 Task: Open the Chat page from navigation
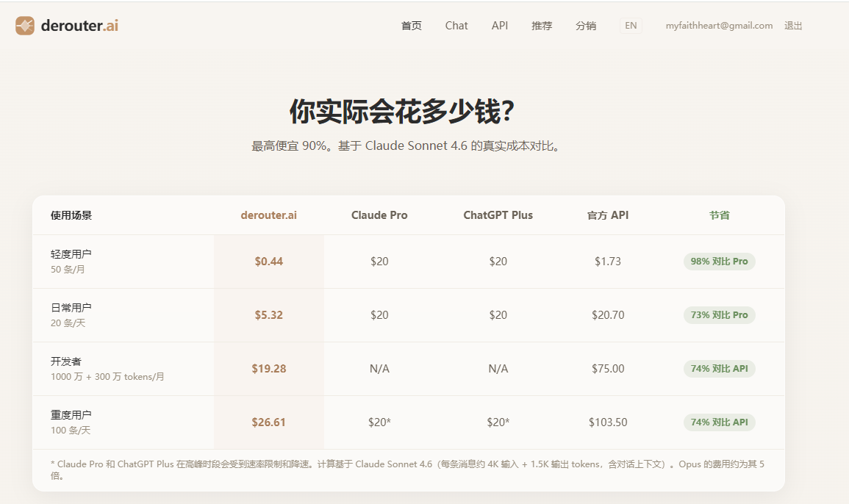click(456, 25)
